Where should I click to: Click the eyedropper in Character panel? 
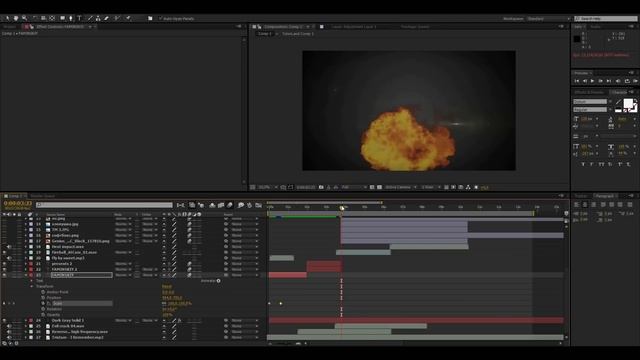click(x=619, y=102)
